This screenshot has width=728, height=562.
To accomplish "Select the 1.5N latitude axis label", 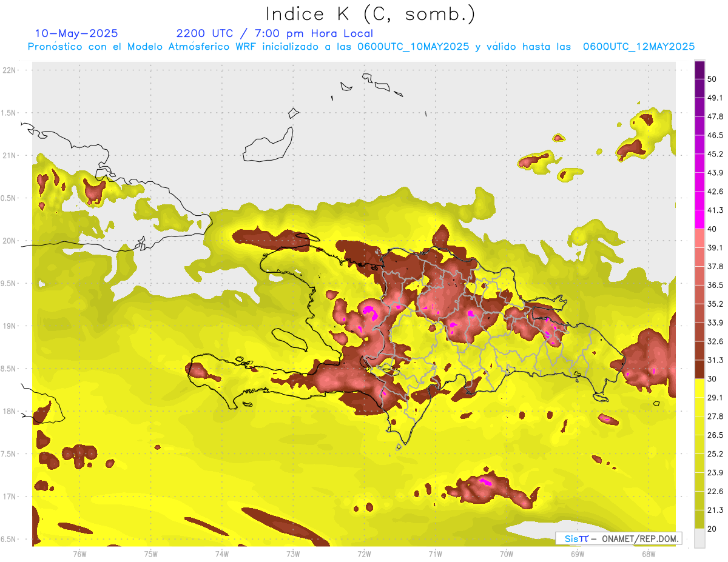I will pyautogui.click(x=10, y=113).
